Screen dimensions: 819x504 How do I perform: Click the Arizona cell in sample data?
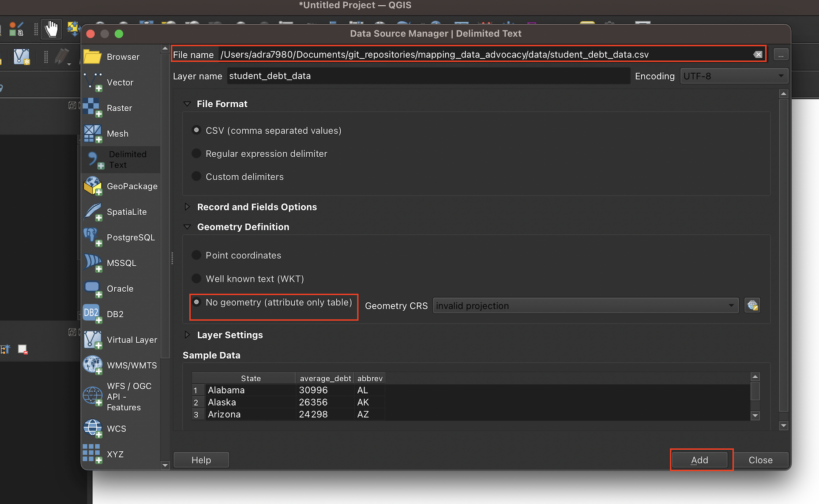coord(251,414)
